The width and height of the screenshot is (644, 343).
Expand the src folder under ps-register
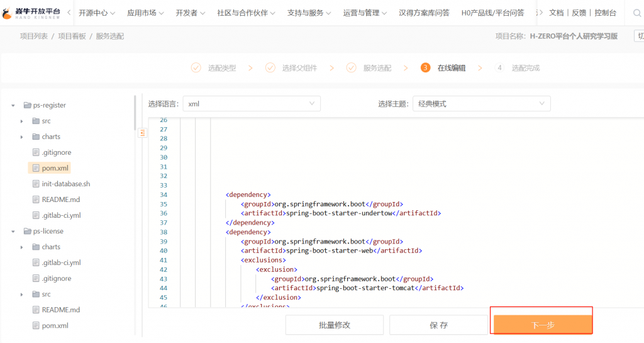pyautogui.click(x=21, y=121)
